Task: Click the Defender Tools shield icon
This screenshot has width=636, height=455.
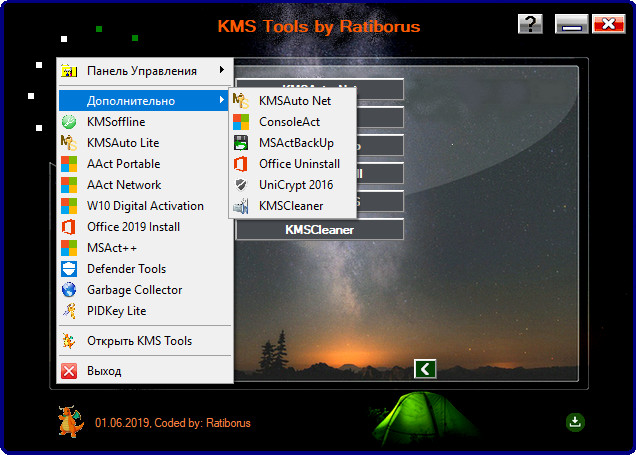Action: [x=68, y=269]
